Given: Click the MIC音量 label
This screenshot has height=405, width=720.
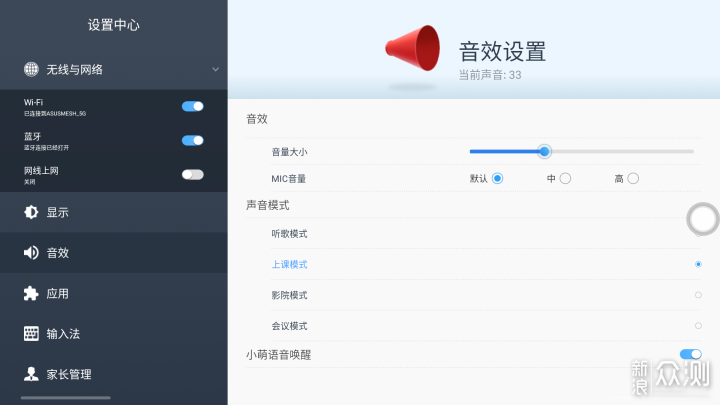Looking at the screenshot, I should coord(288,179).
